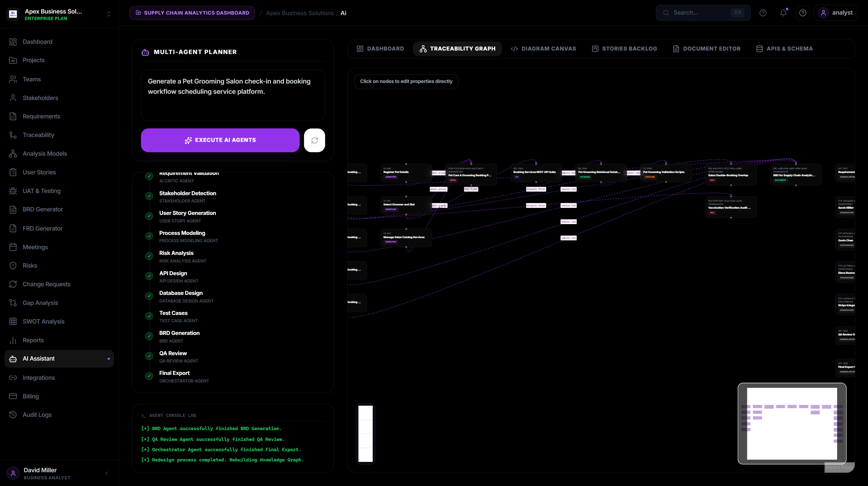This screenshot has width=868, height=486.
Task: Click the React Flow attribution link
Action: pyautogui.click(x=839, y=467)
